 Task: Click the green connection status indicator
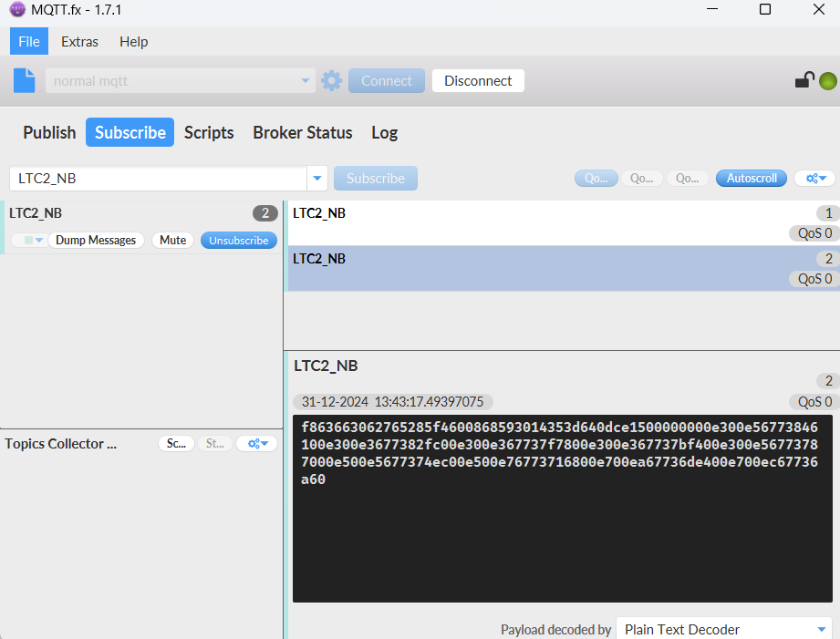[827, 81]
